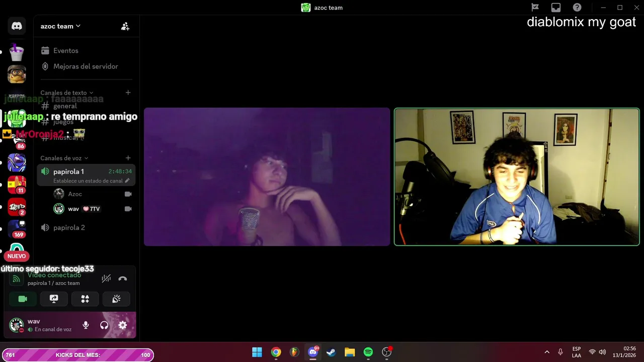
Task: Open OBS from the taskbar
Action: [x=386, y=352]
